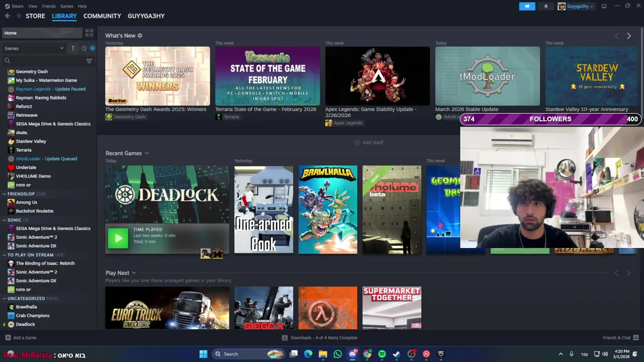Open Supermarket Together in Play Next
The image size is (644, 362).
[x=392, y=308]
